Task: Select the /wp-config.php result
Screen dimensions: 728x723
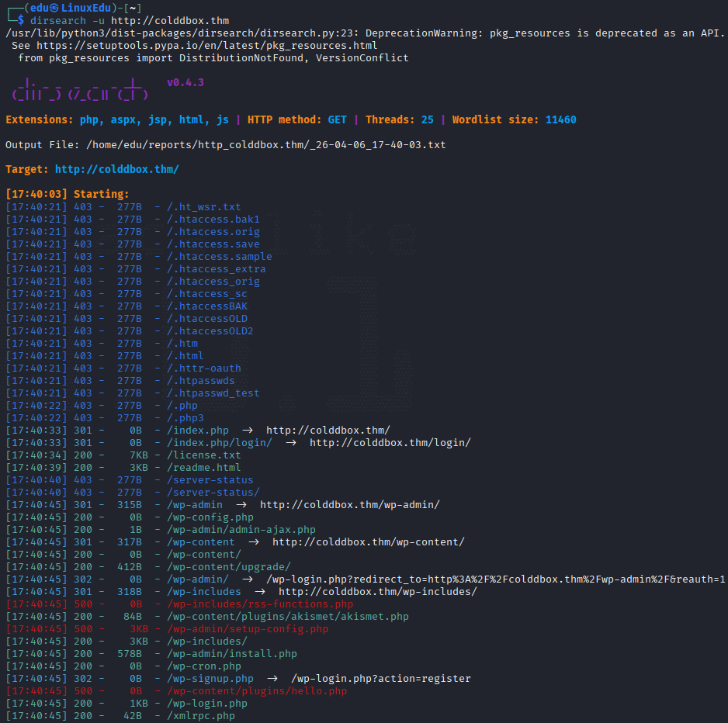Action: pyautogui.click(x=210, y=517)
